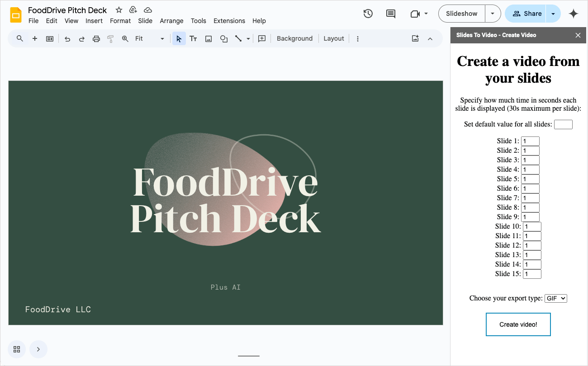This screenshot has height=366, width=588.
Task: Click the Slide 9 duration field
Action: (x=530, y=217)
